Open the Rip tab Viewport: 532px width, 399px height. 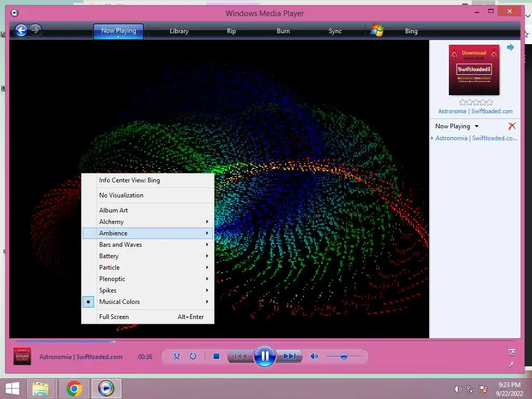click(x=231, y=31)
